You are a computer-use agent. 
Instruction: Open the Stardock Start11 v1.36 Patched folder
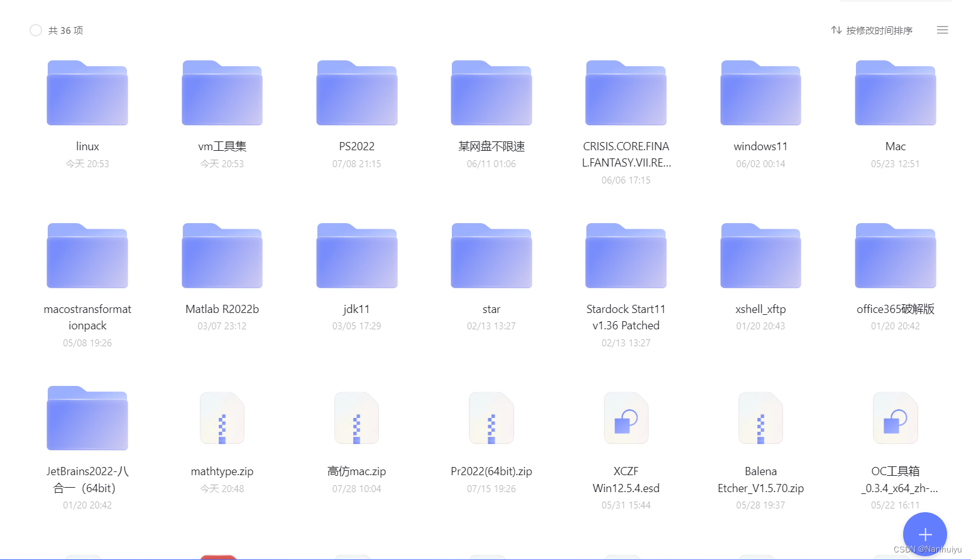(626, 256)
